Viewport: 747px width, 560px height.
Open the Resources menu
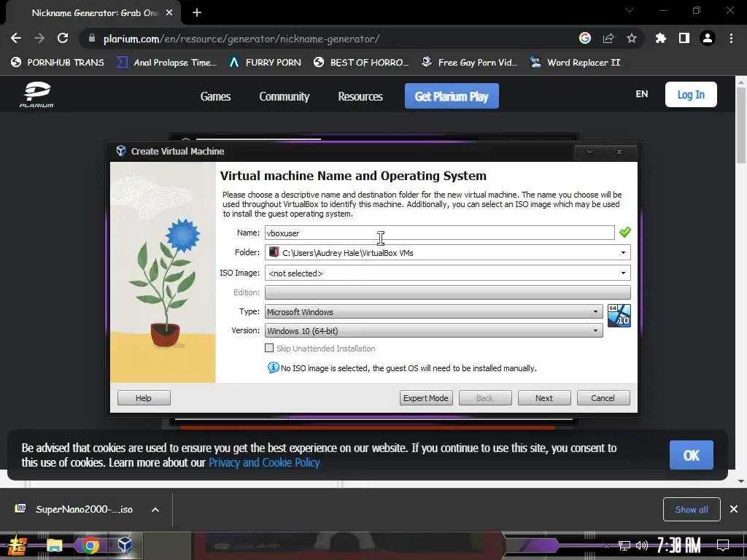click(360, 96)
